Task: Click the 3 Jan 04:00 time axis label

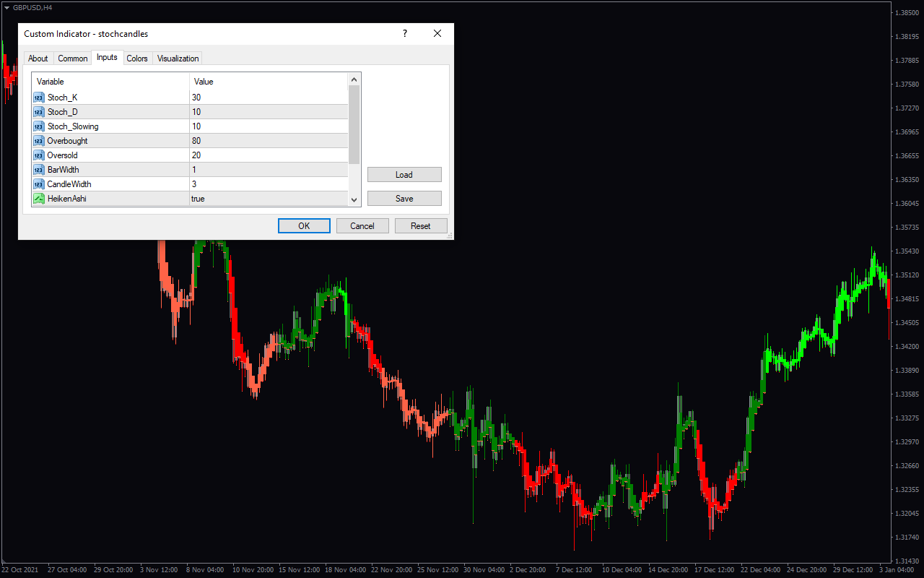Action: (x=897, y=569)
